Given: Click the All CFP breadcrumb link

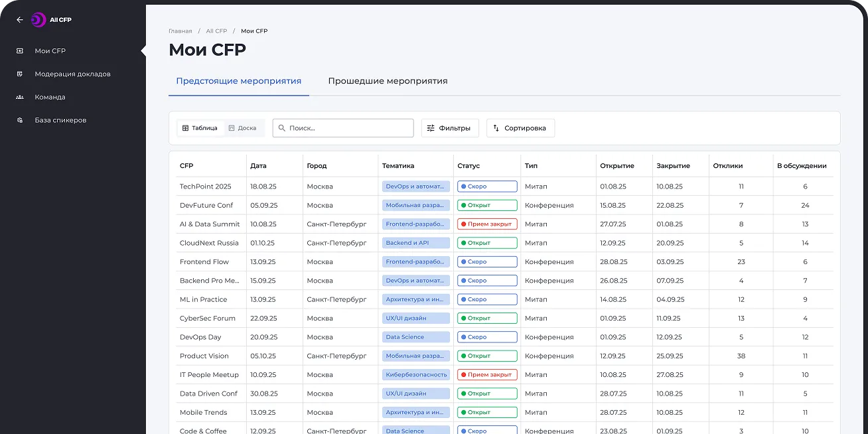Looking at the screenshot, I should pos(216,31).
